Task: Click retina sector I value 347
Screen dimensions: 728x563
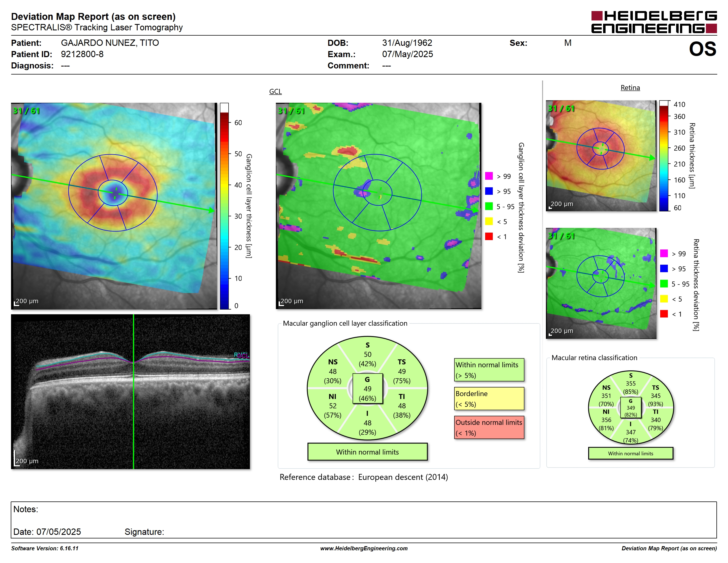Action: (630, 432)
